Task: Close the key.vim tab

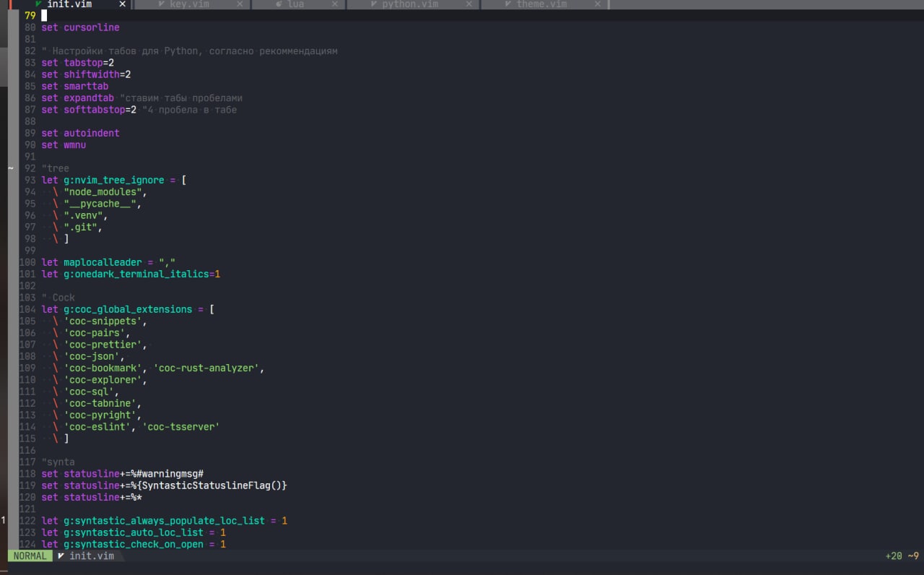Action: (x=240, y=4)
